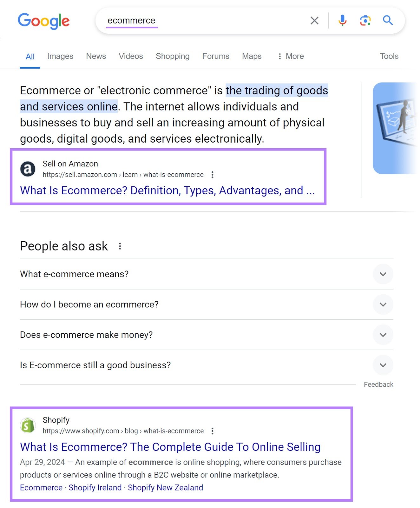
Task: Go to the Shopping tab
Action: point(173,56)
